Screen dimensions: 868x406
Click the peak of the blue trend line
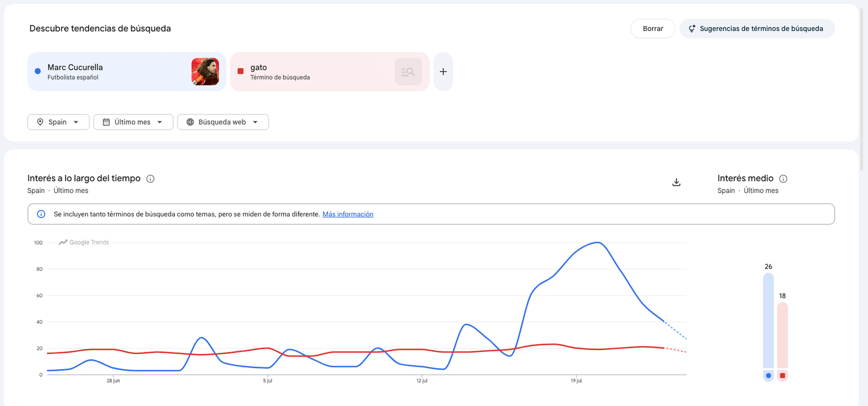click(598, 242)
